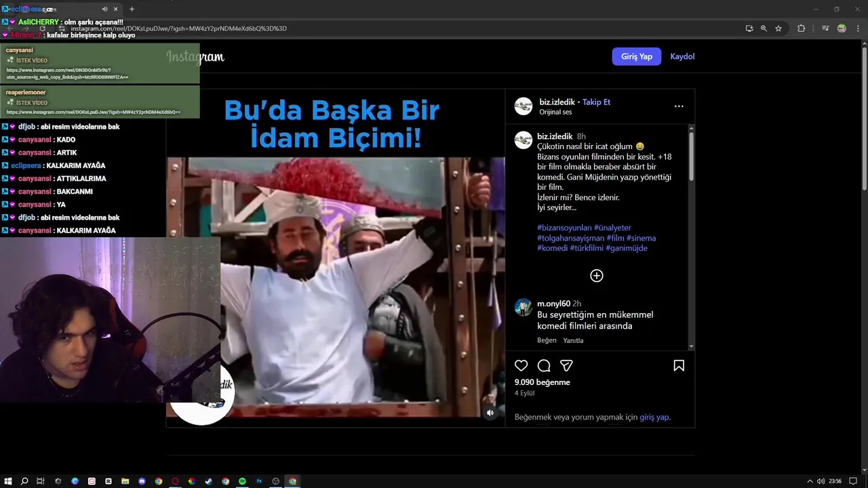Open system volume icon in tray
The width and height of the screenshot is (868, 488).
coord(821,481)
